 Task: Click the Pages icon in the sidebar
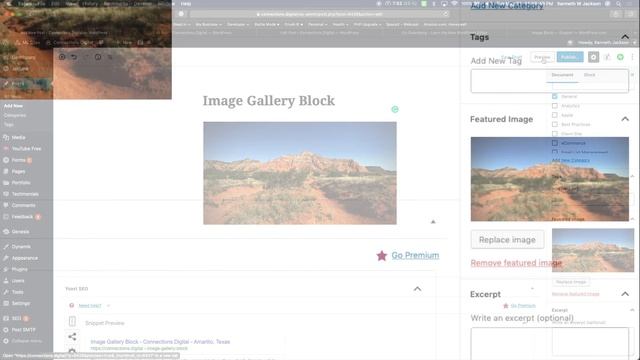point(6,171)
